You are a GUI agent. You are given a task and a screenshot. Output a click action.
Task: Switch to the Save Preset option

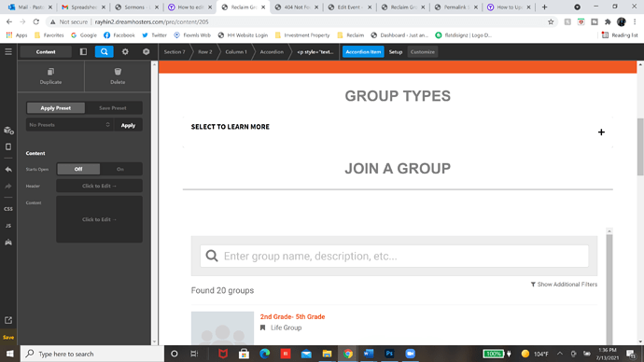coord(113,108)
